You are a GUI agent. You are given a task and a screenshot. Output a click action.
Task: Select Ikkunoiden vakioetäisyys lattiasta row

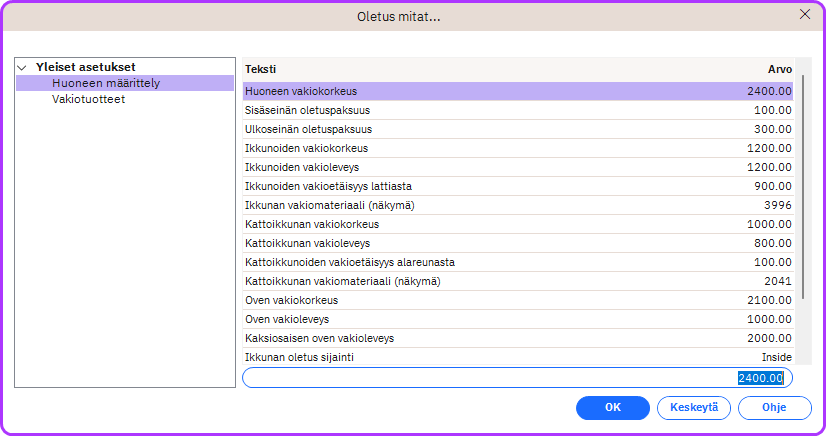pyautogui.click(x=518, y=186)
